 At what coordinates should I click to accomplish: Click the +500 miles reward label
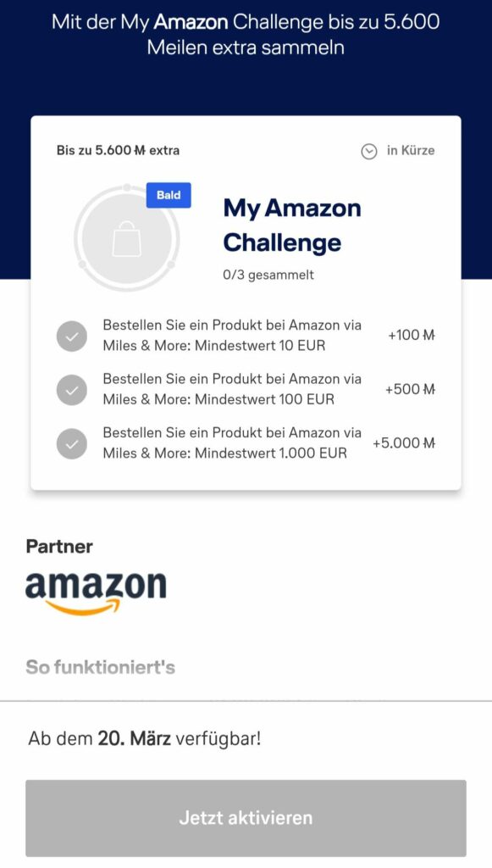click(x=410, y=389)
